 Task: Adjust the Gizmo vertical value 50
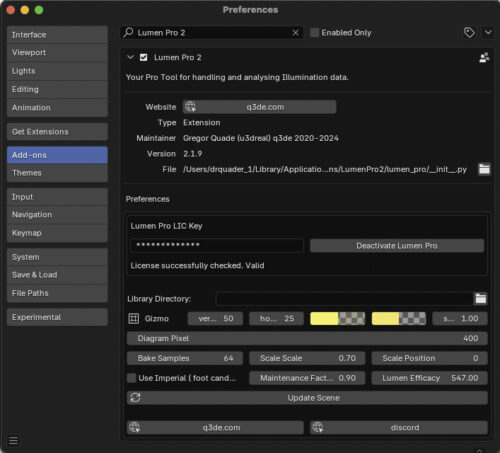(x=215, y=318)
